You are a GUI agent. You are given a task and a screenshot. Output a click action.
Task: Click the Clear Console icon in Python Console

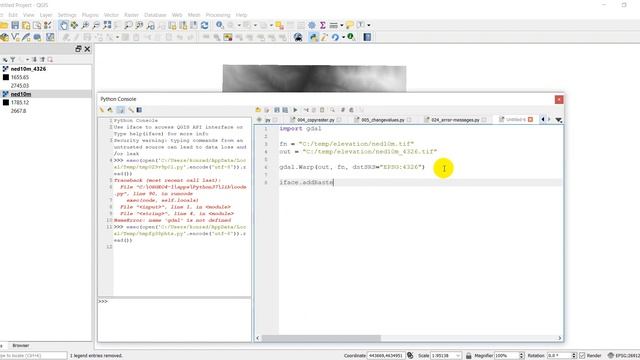pos(102,110)
